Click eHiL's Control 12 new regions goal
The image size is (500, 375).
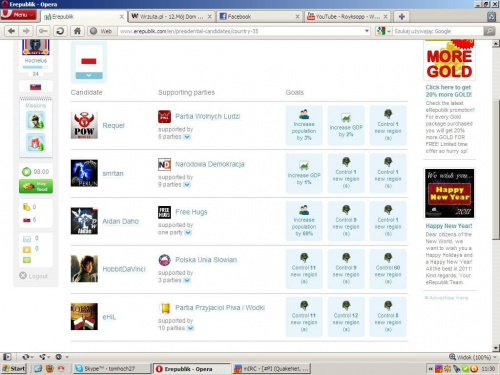click(346, 317)
